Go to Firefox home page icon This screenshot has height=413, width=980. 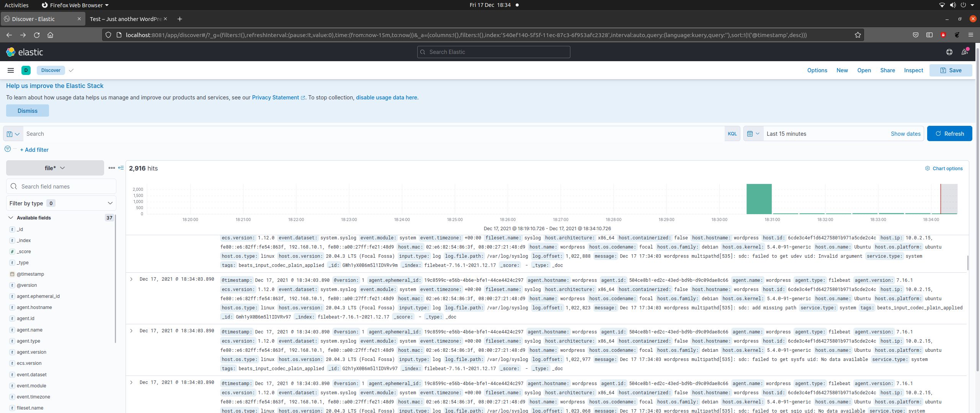(x=50, y=35)
